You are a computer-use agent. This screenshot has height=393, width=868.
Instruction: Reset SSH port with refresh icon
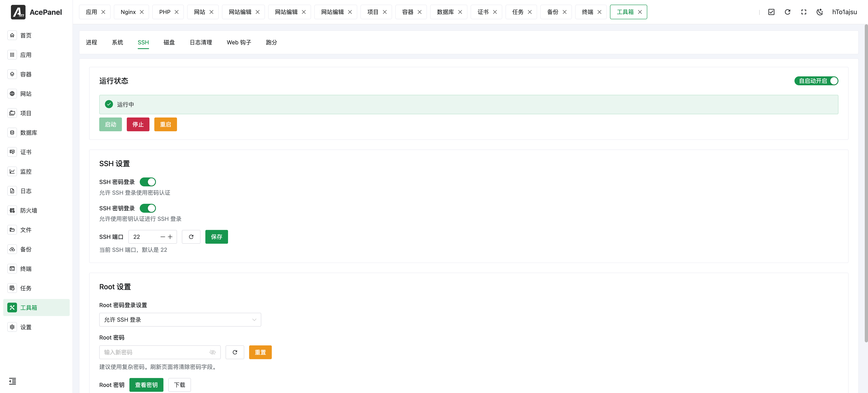(x=191, y=237)
